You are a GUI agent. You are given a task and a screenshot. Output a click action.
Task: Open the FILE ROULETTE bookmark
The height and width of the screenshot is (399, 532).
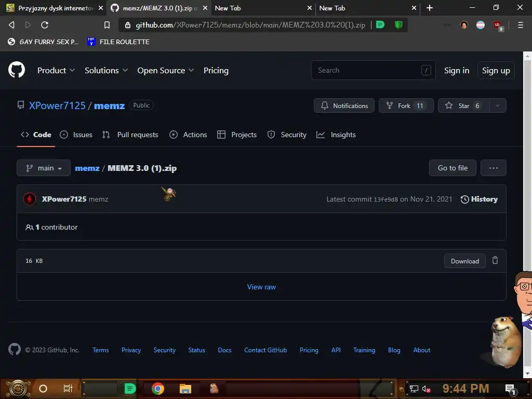click(x=118, y=42)
